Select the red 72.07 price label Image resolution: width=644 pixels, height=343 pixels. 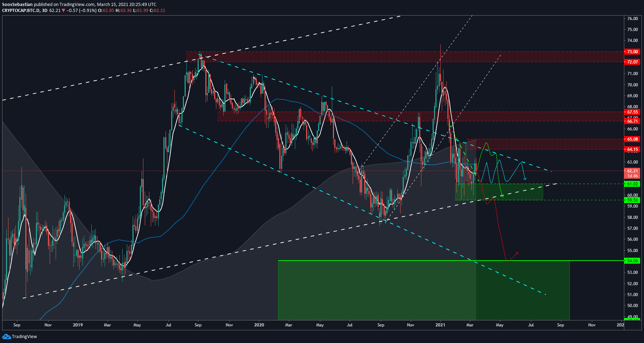coord(632,62)
